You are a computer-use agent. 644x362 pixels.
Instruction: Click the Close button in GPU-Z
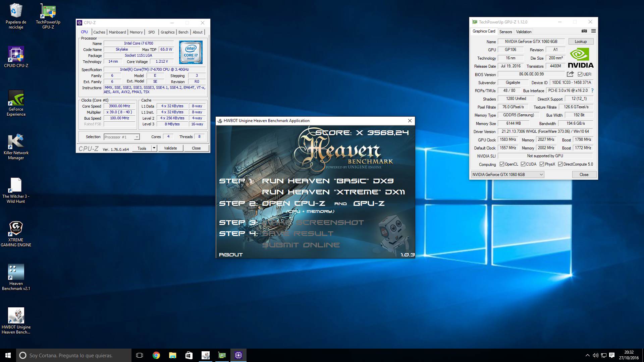(584, 175)
